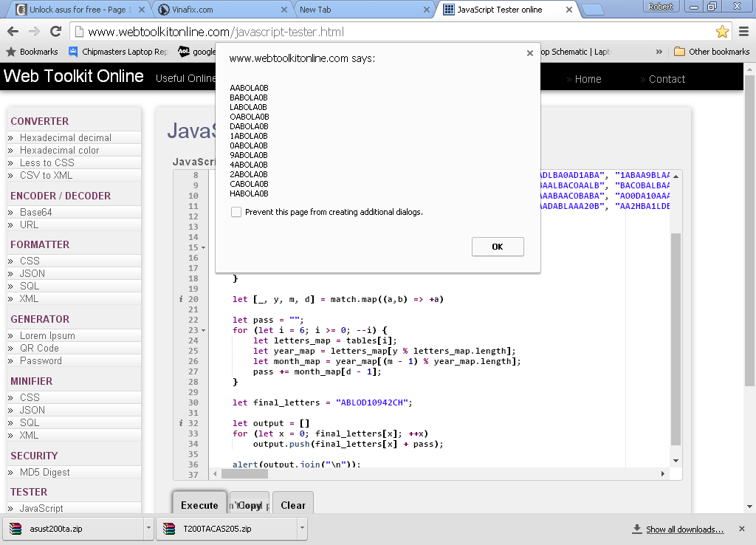Open the Other bookmarks folder
Viewport: 756px width, 545px height.
[712, 52]
